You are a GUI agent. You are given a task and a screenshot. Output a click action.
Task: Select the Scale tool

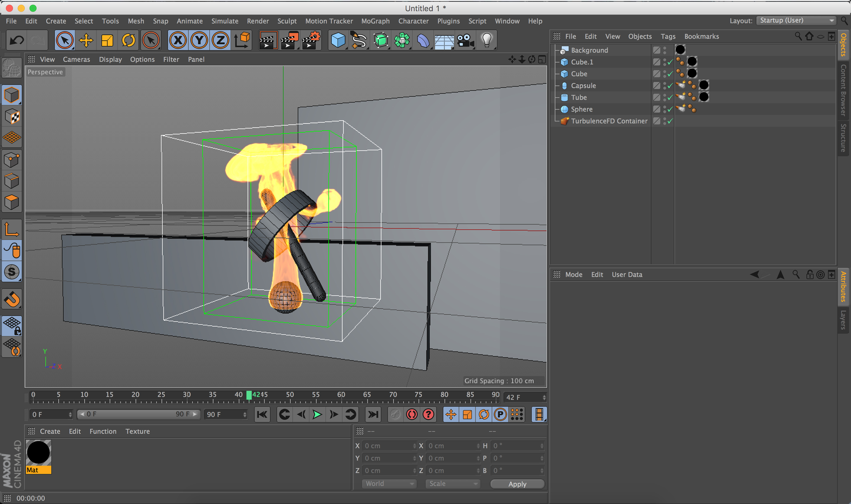[x=107, y=40]
